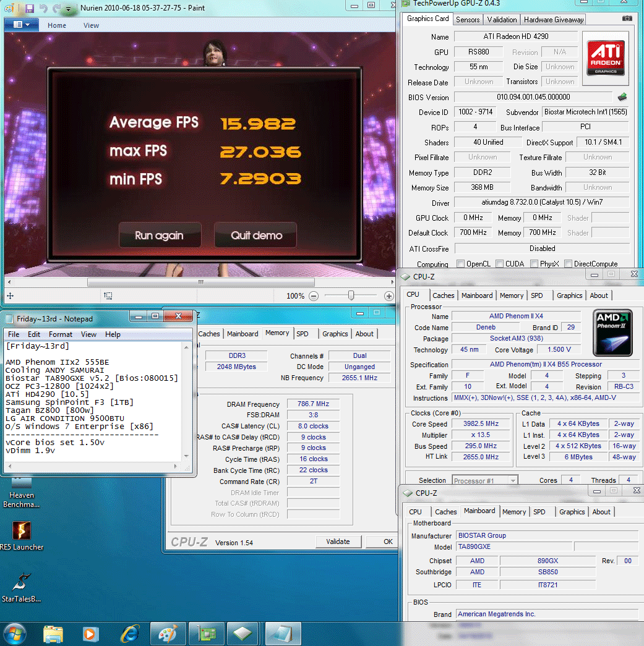Open Help menu in Notepad
Viewport: 644px width, 646px height.
113,334
